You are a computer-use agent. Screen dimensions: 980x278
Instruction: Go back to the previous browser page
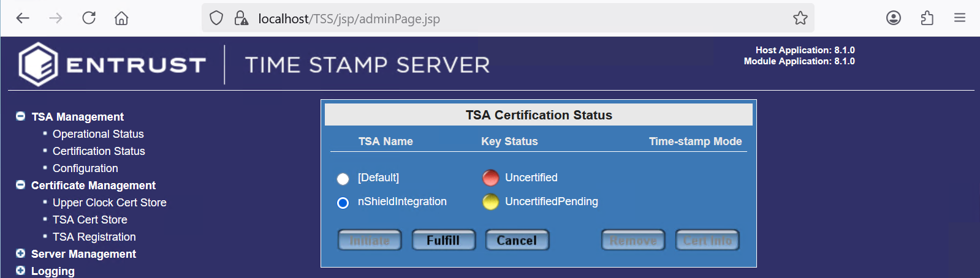(x=23, y=18)
